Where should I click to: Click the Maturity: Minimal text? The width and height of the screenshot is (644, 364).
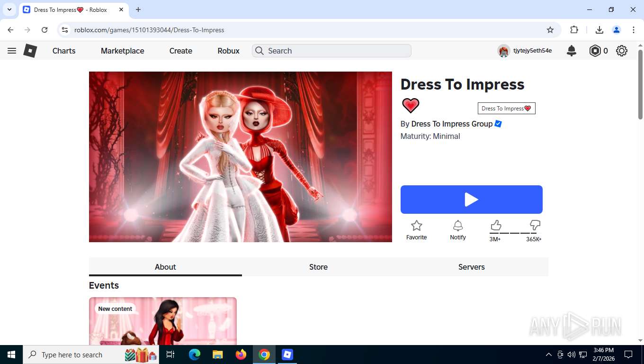point(430,136)
